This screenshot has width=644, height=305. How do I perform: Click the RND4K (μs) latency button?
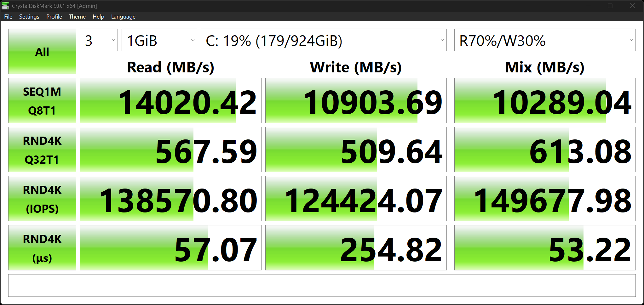(x=42, y=248)
